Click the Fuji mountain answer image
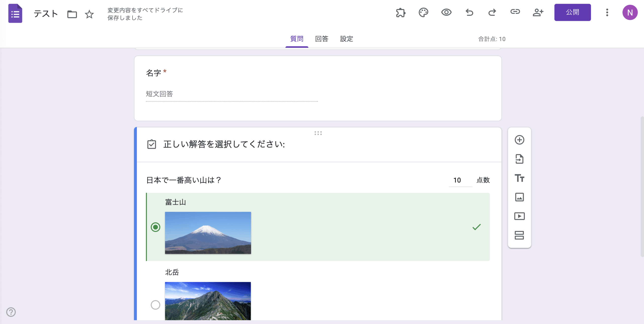The height and width of the screenshot is (324, 644). pos(208,233)
